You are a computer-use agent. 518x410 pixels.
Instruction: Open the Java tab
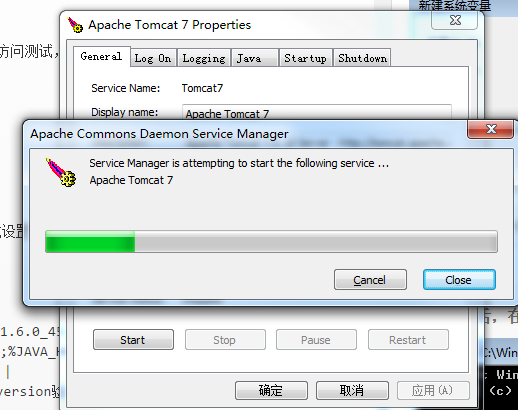255,58
